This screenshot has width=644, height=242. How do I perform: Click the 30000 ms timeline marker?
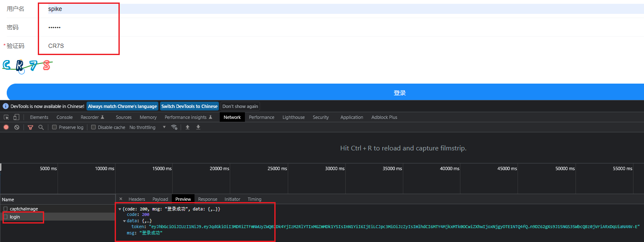coord(335,168)
